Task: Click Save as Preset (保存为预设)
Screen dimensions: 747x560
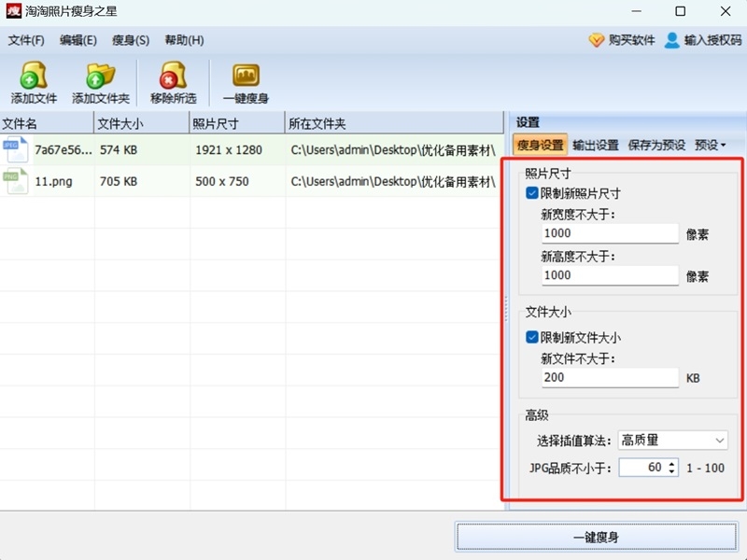Action: click(656, 145)
